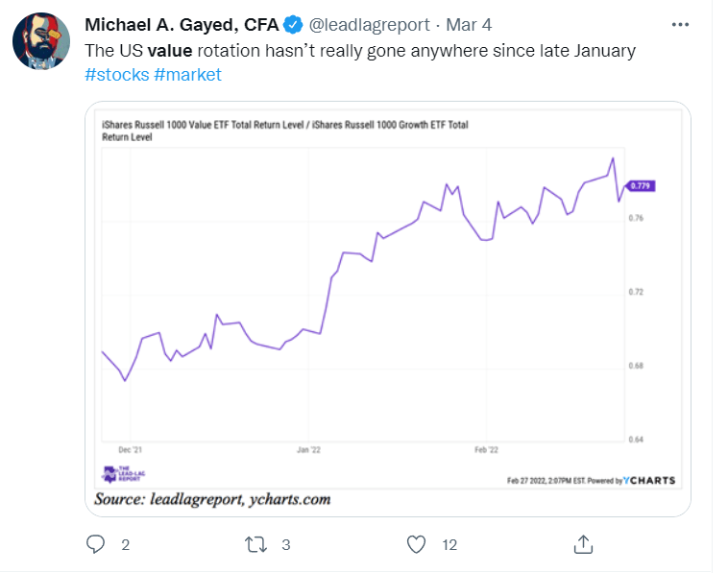The width and height of the screenshot is (728, 573).
Task: Follow the #stocks hashtag
Action: [117, 75]
